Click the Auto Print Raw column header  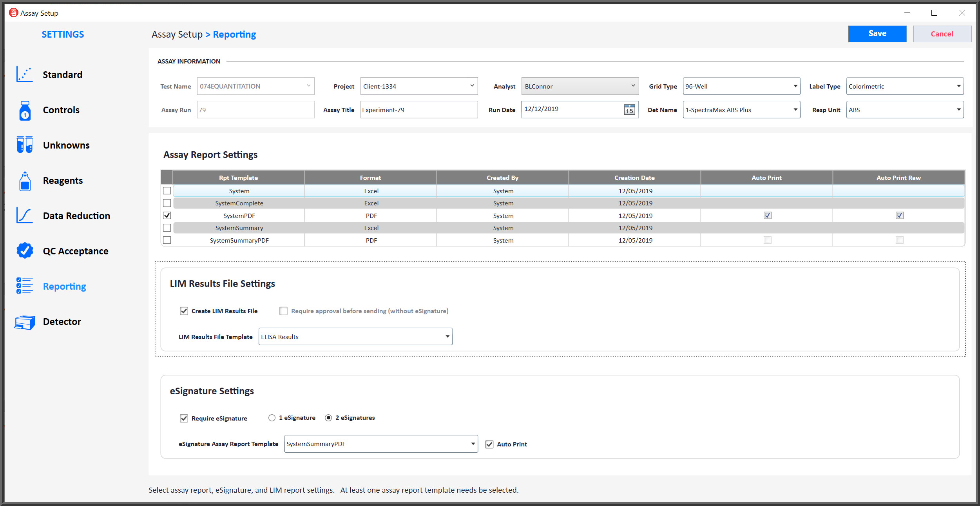(x=898, y=178)
